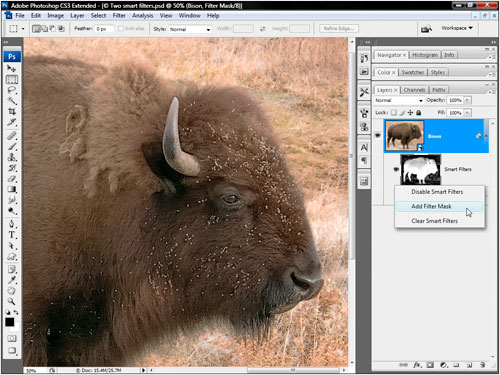Swap foreground and background colors

point(16,312)
